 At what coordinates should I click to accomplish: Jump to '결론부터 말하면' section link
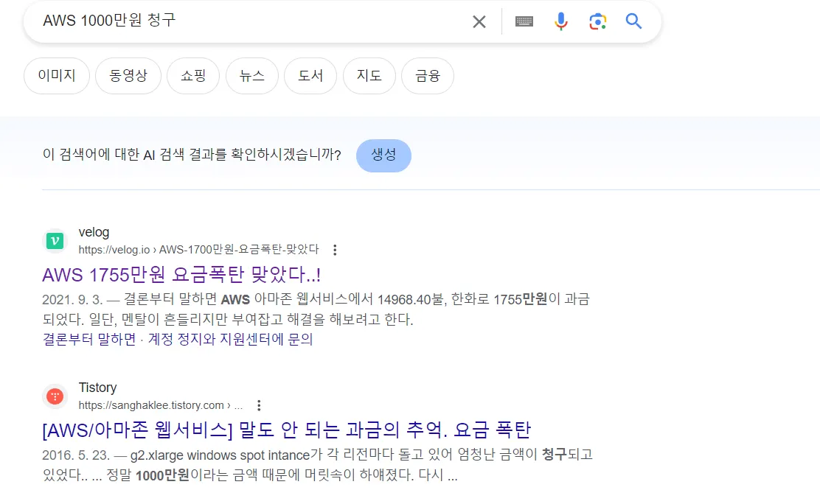(x=89, y=339)
